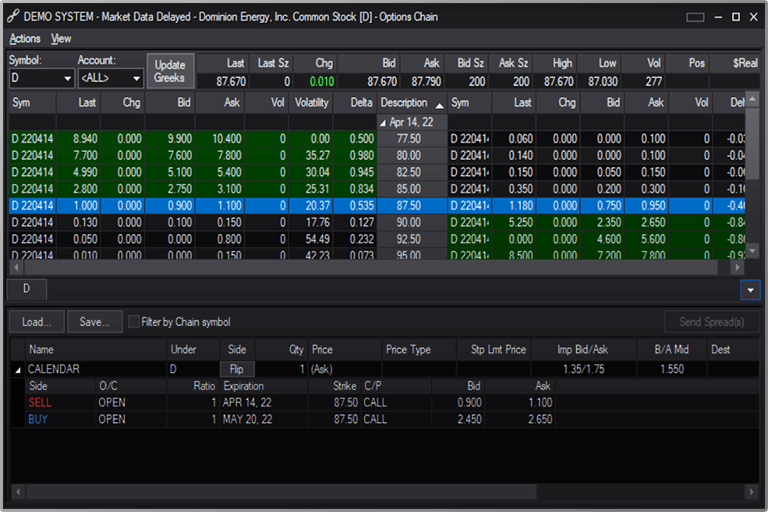Image resolution: width=768 pixels, height=512 pixels.
Task: Click spread panel scroll left arrow
Action: point(18,491)
